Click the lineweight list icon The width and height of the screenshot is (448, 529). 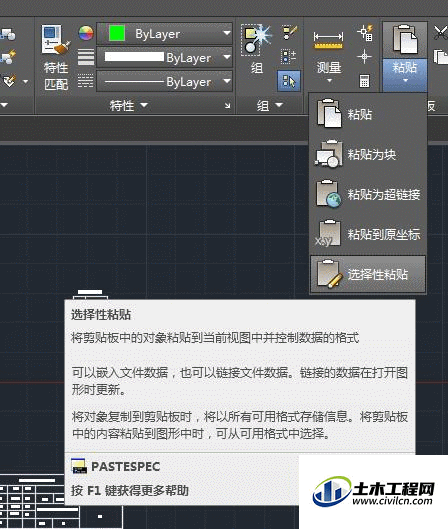(x=86, y=57)
